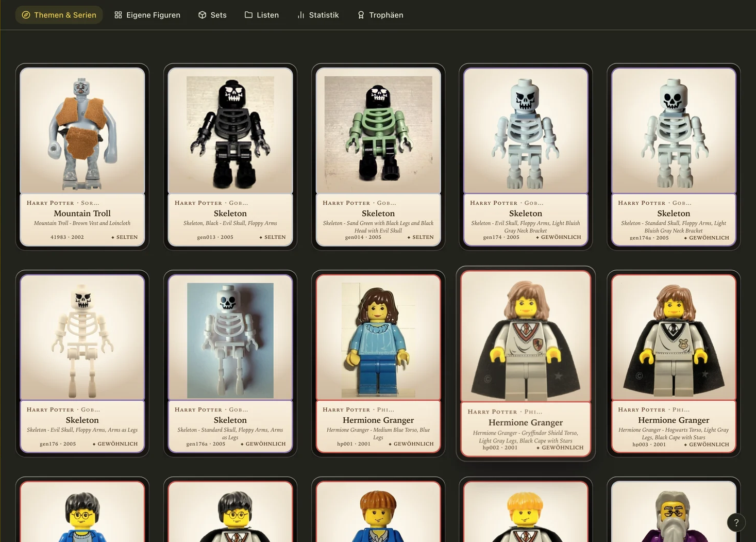Viewport: 756px width, 542px height.
Task: Click the 'Mountain Troll' card title
Action: point(82,213)
